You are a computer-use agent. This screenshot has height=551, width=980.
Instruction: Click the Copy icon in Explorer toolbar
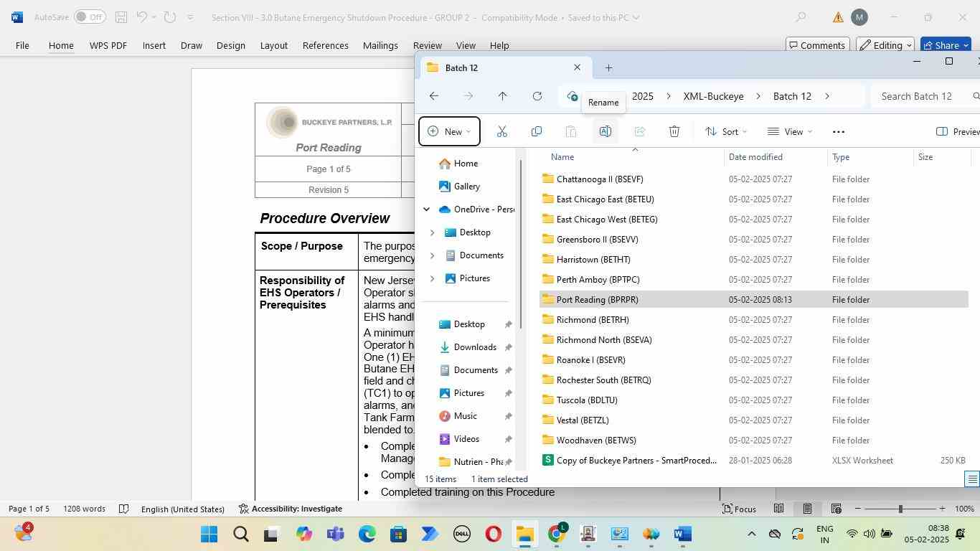point(536,131)
